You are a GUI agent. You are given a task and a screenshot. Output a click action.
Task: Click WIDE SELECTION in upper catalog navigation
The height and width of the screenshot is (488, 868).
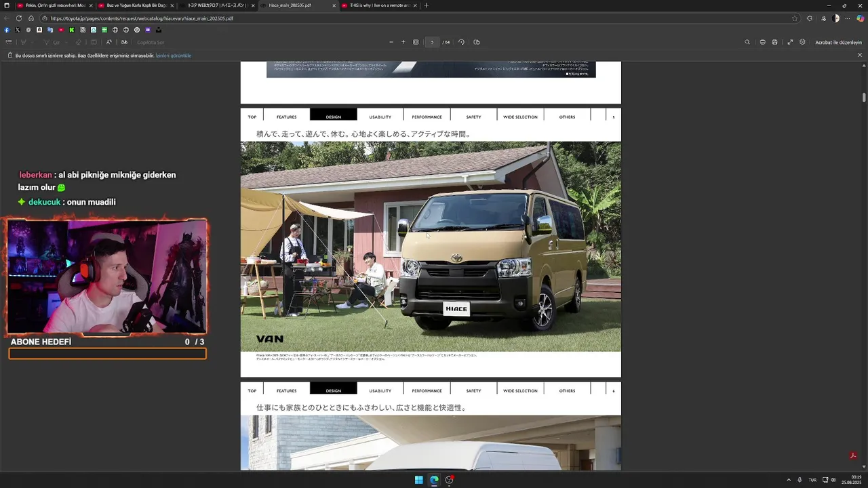(520, 117)
